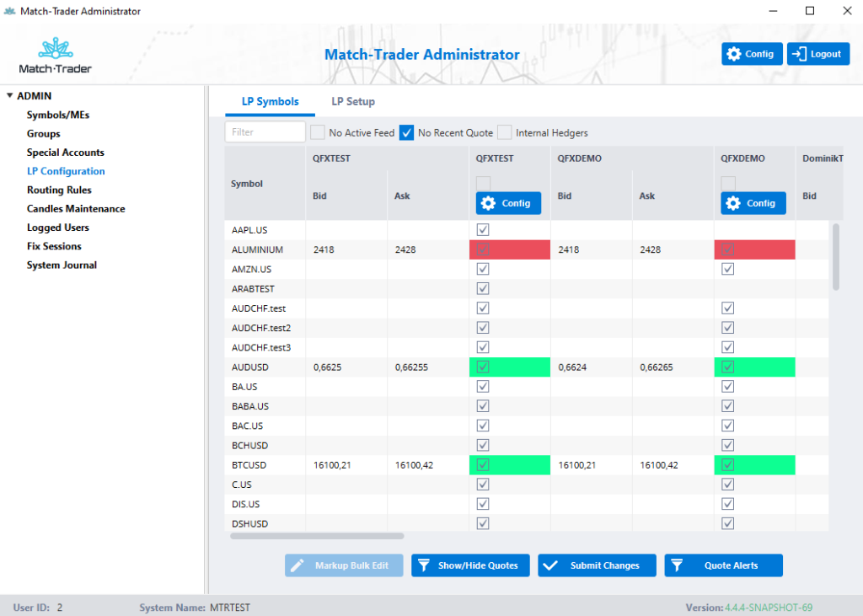Uncheck the No Recent Quote checkbox
The height and width of the screenshot is (616, 863).
click(407, 132)
